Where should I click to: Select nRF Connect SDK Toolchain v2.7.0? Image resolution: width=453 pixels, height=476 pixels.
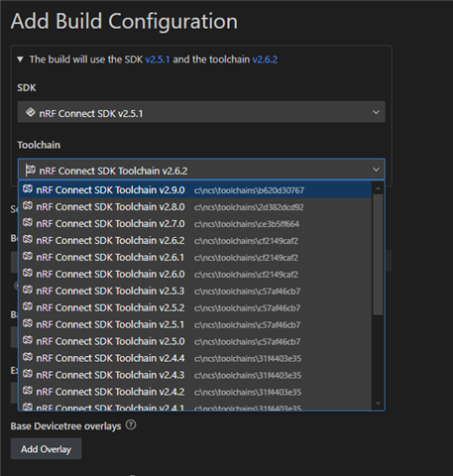(195, 224)
